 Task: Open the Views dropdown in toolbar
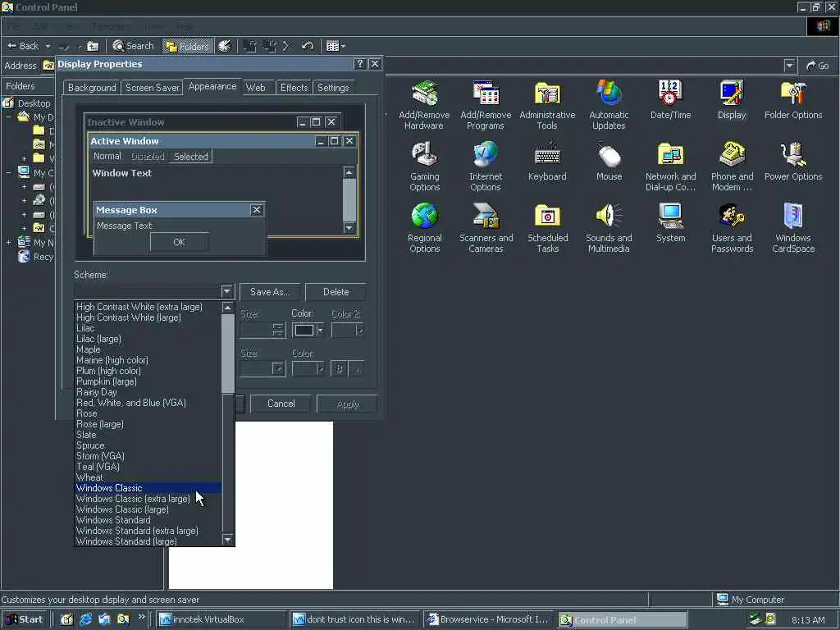tap(336, 46)
